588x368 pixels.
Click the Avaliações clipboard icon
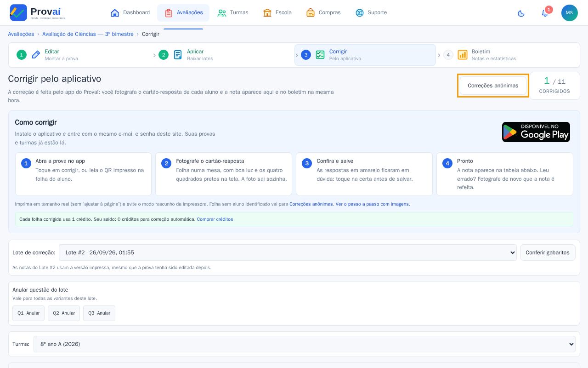tap(169, 13)
